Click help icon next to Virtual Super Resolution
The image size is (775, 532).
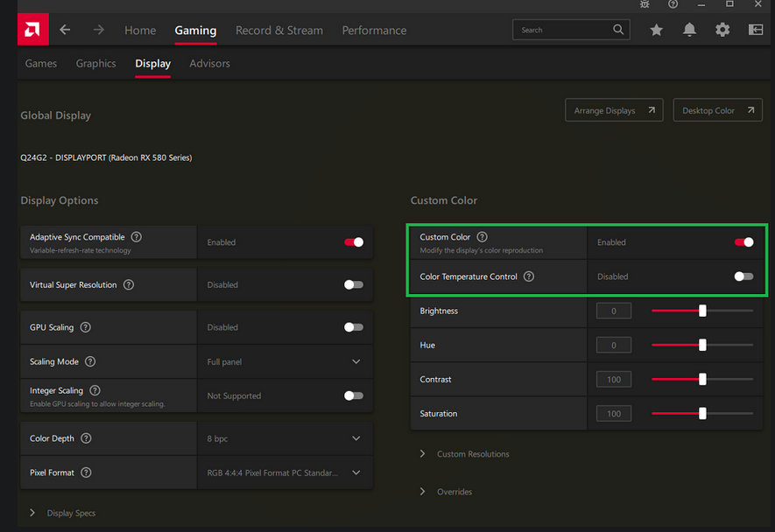coord(129,285)
